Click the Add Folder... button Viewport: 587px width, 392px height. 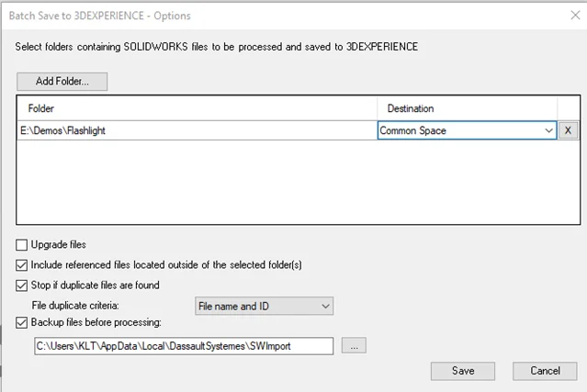(x=62, y=82)
